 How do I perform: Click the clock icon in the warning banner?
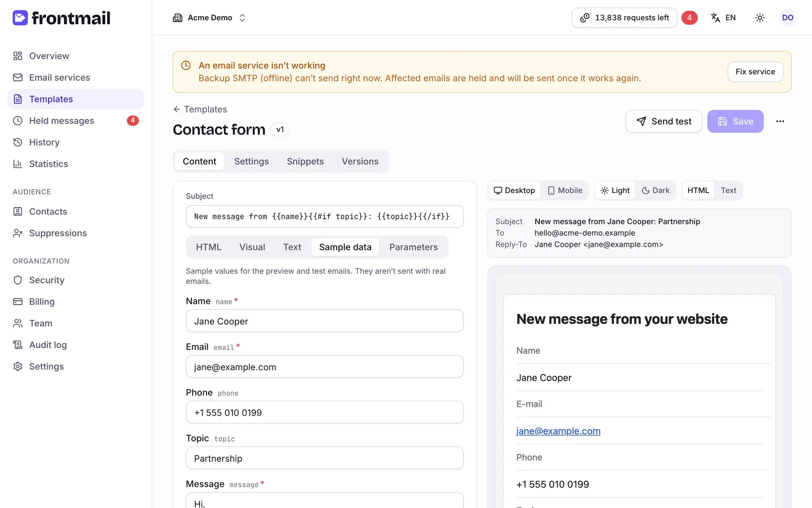[186, 66]
